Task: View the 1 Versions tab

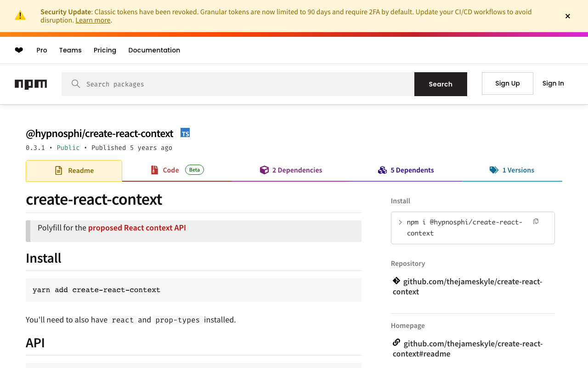Action: (x=512, y=170)
